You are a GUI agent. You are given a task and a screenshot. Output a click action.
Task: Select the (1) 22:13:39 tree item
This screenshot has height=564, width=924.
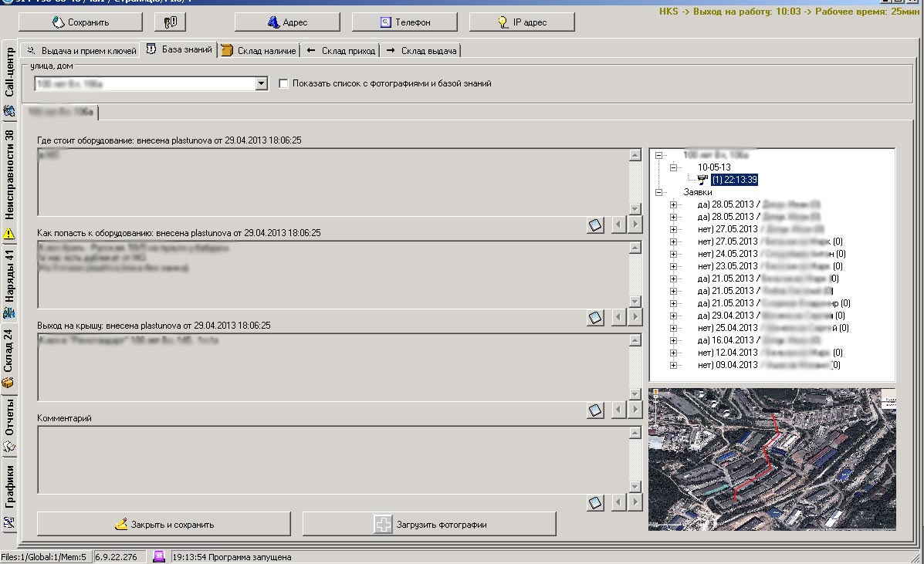[734, 180]
